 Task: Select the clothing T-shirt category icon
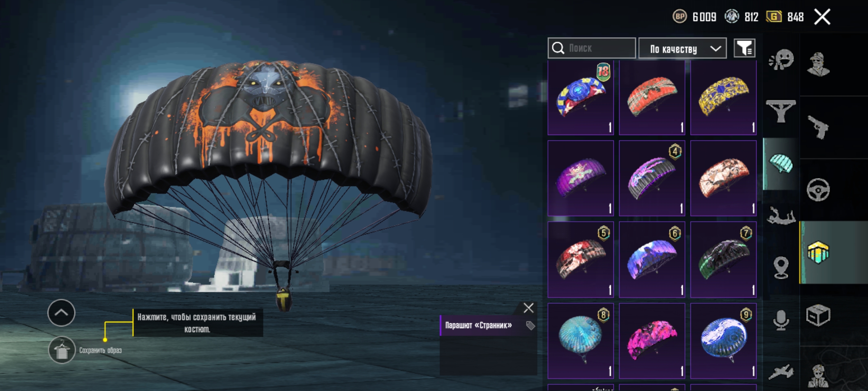781,111
